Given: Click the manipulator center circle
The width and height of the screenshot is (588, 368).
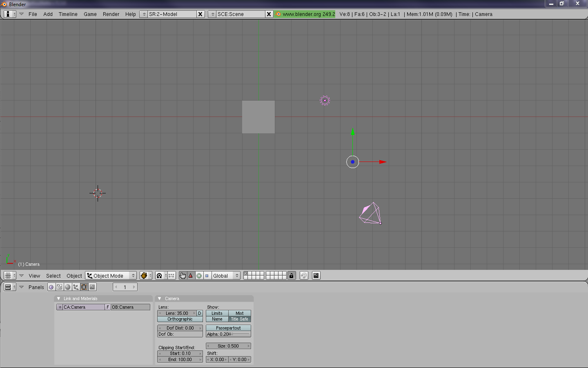Looking at the screenshot, I should 353,162.
